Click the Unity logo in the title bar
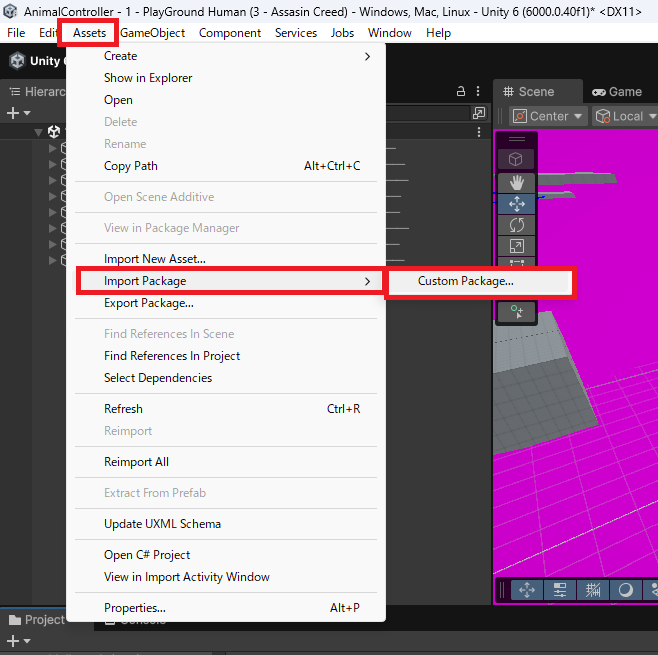This screenshot has height=655, width=658. tap(10, 11)
